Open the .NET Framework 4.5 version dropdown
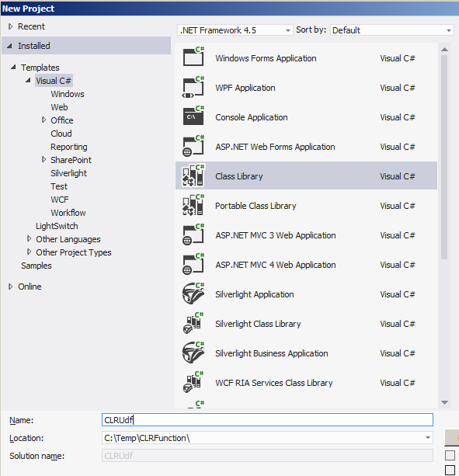Screen dimensions: 459x476 235,30
